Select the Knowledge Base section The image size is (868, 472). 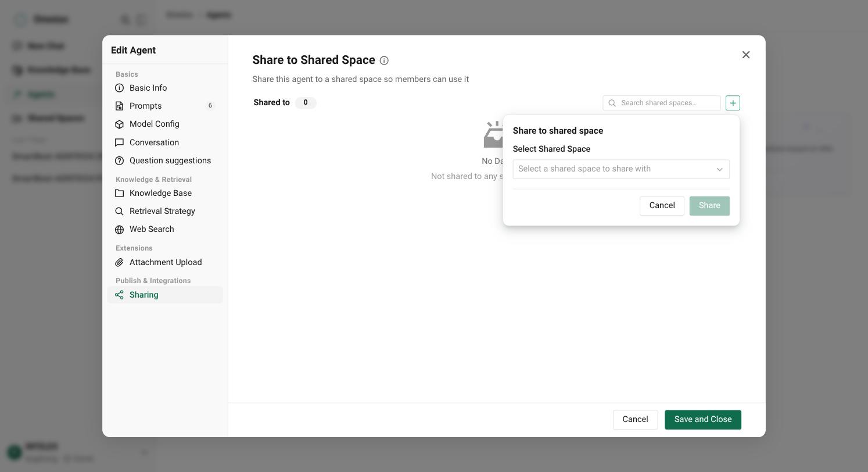[165, 193]
